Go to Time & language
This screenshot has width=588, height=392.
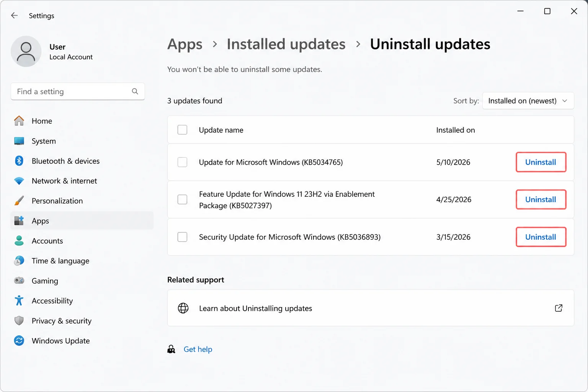pyautogui.click(x=82, y=261)
